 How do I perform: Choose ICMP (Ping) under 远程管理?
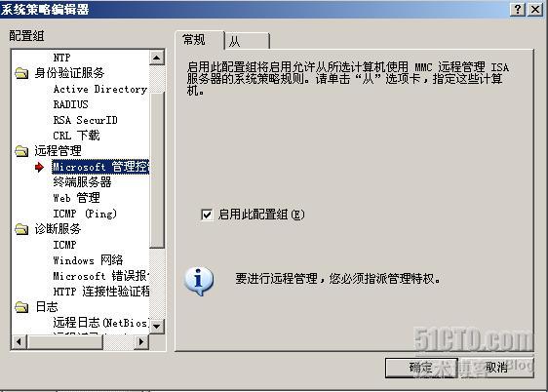[85, 214]
